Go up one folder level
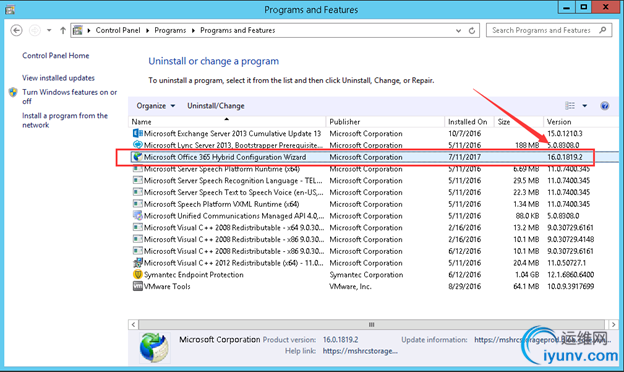The image size is (624, 372). (x=62, y=30)
